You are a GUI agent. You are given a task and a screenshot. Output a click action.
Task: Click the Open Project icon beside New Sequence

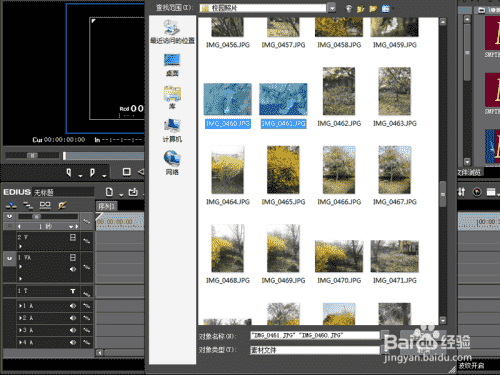point(133,192)
